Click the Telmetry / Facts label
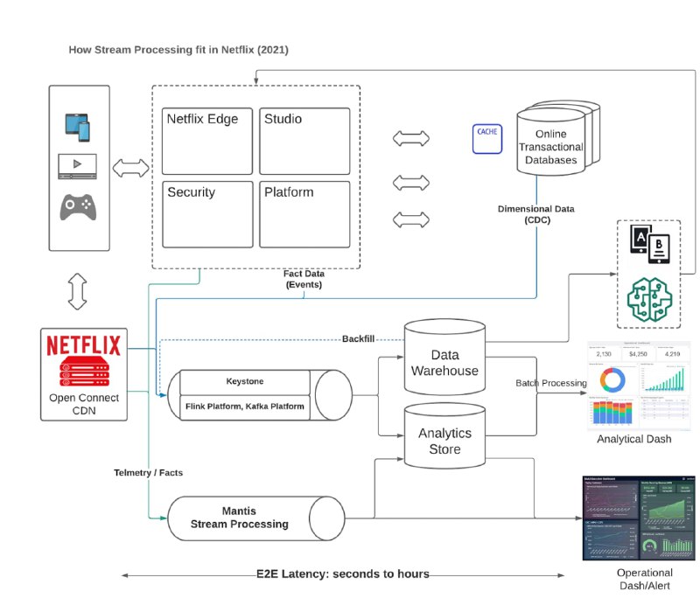 148,473
